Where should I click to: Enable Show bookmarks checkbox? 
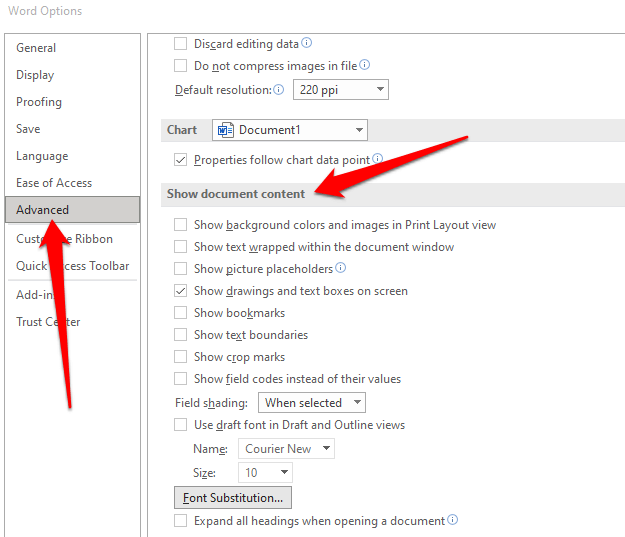tap(181, 313)
